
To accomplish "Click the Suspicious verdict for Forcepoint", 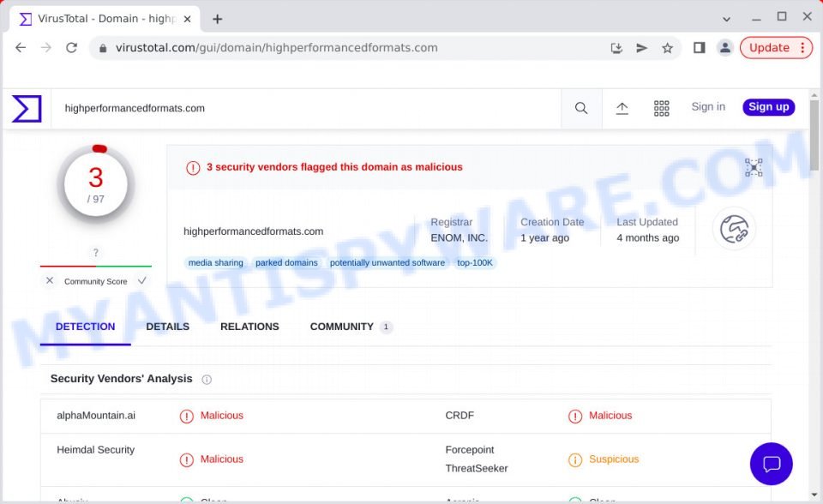I will (x=614, y=459).
